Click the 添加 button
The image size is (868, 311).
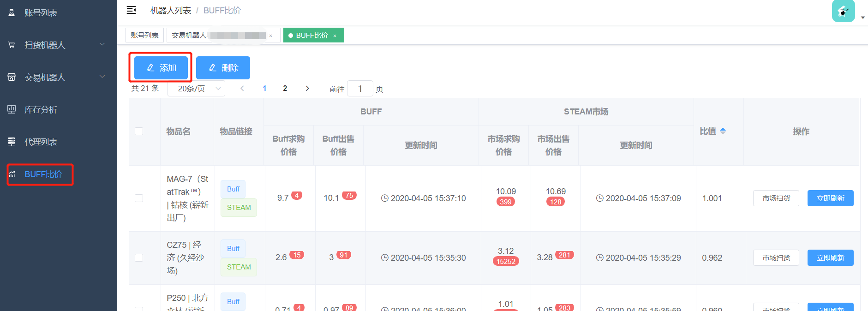161,68
